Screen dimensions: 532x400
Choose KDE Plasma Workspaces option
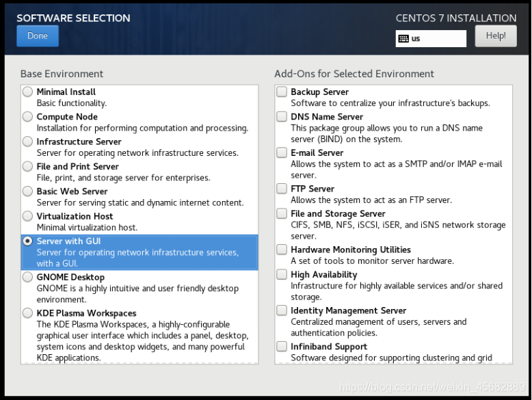27,312
